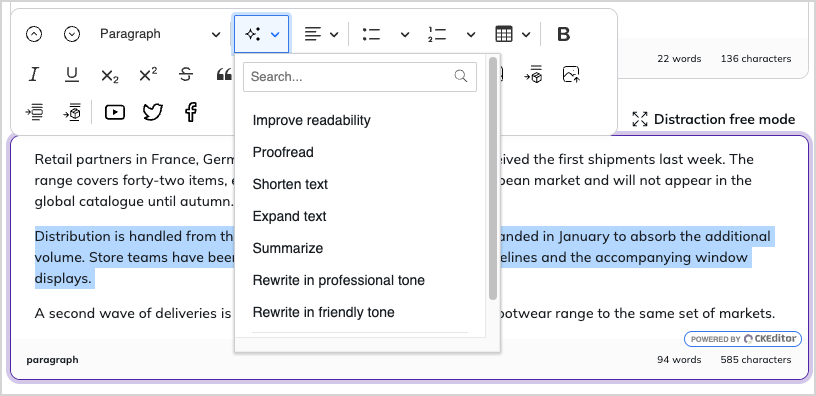
Task: Click the "paragraph" element path label
Action: [53, 360]
